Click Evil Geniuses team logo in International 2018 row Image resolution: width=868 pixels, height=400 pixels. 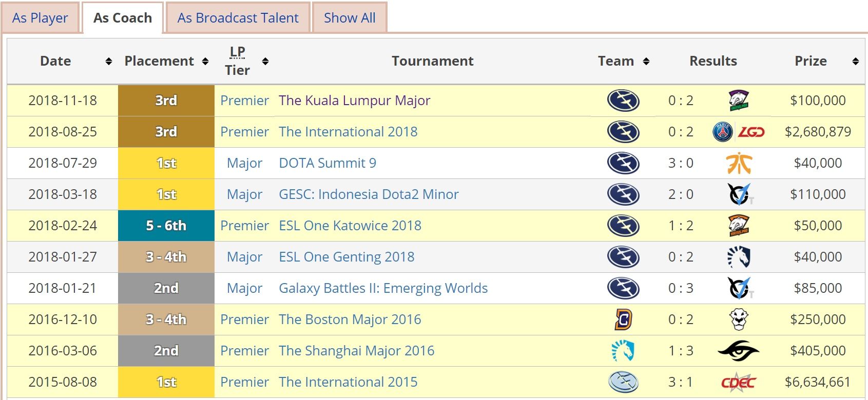[x=623, y=132]
